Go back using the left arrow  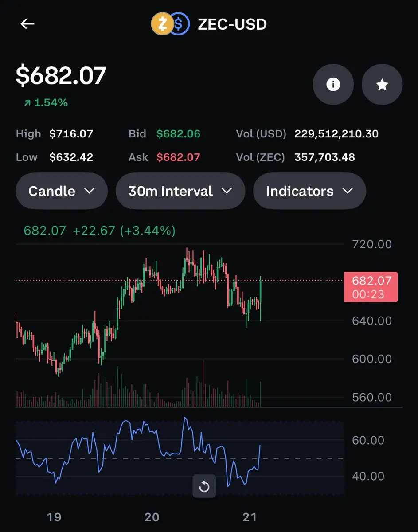(27, 24)
